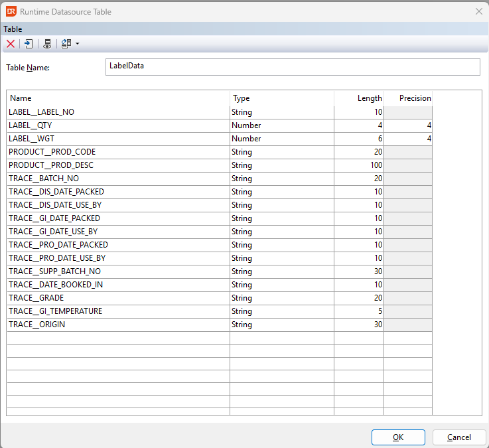Click the Type column header

point(281,98)
